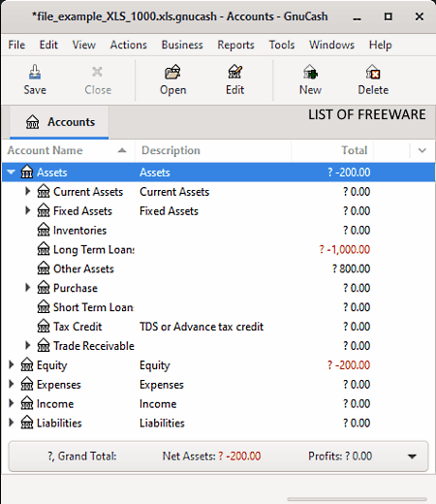The height and width of the screenshot is (504, 436).
Task: Open the Reports menu
Action: pos(235,45)
